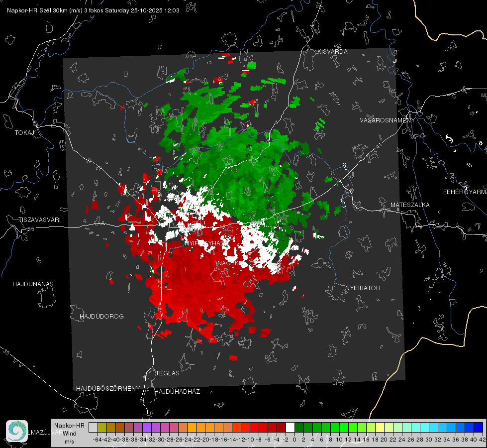
Task: Click road number 35 label at lower left
Action: [6, 352]
